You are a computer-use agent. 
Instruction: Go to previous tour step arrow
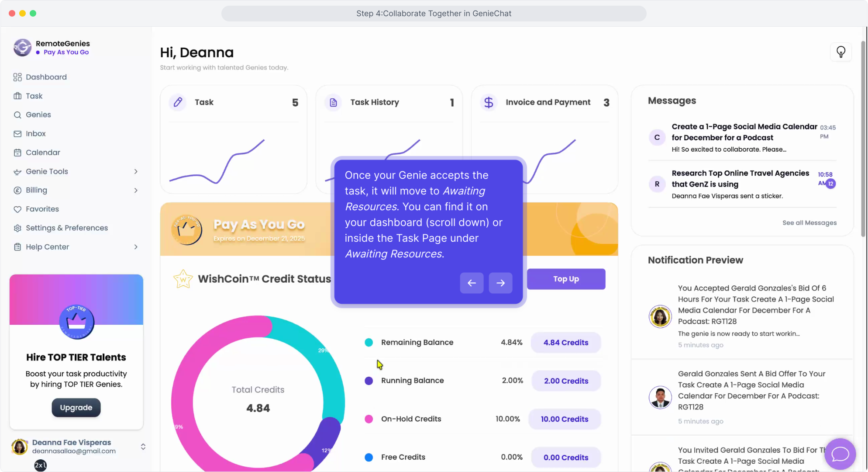[x=472, y=283]
